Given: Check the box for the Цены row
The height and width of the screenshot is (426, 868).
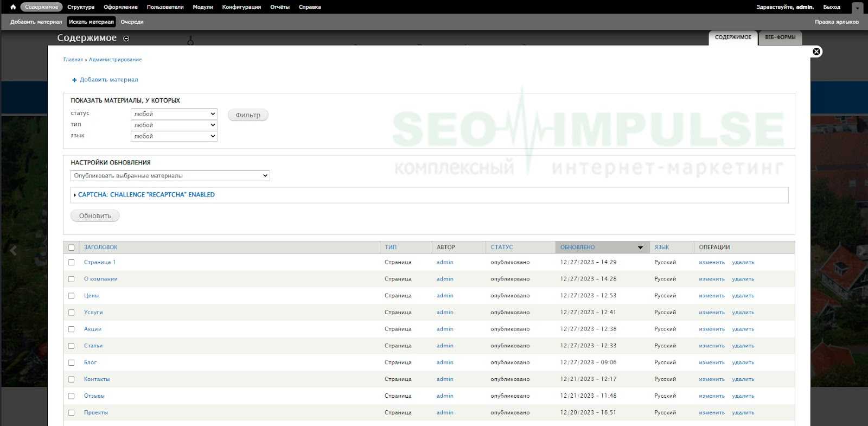Looking at the screenshot, I should 71,296.
